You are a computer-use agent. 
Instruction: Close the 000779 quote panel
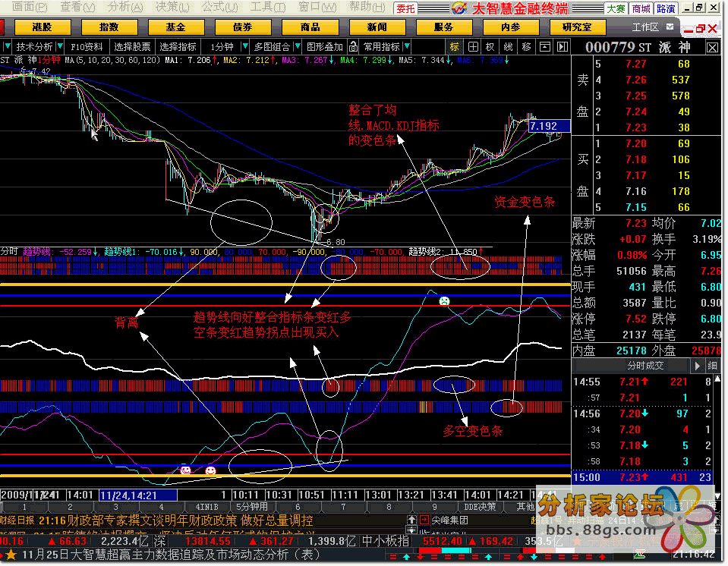[712, 47]
